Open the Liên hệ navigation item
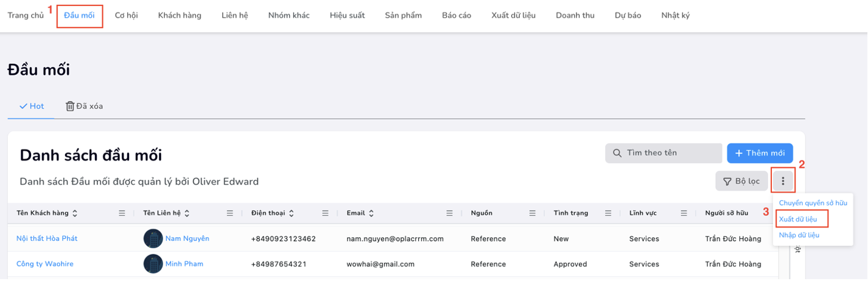The height and width of the screenshot is (281, 868). (235, 15)
